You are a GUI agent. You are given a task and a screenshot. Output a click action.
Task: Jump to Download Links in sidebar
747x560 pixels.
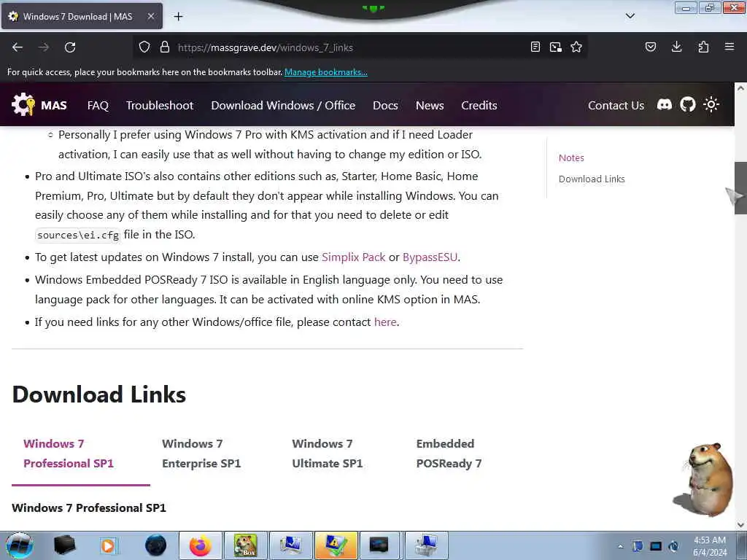click(592, 179)
